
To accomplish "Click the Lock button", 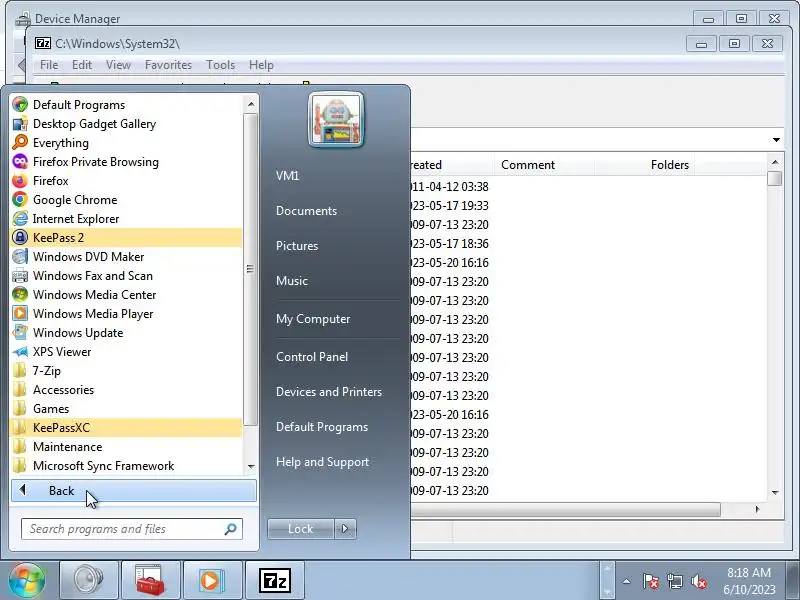I will click(x=301, y=529).
